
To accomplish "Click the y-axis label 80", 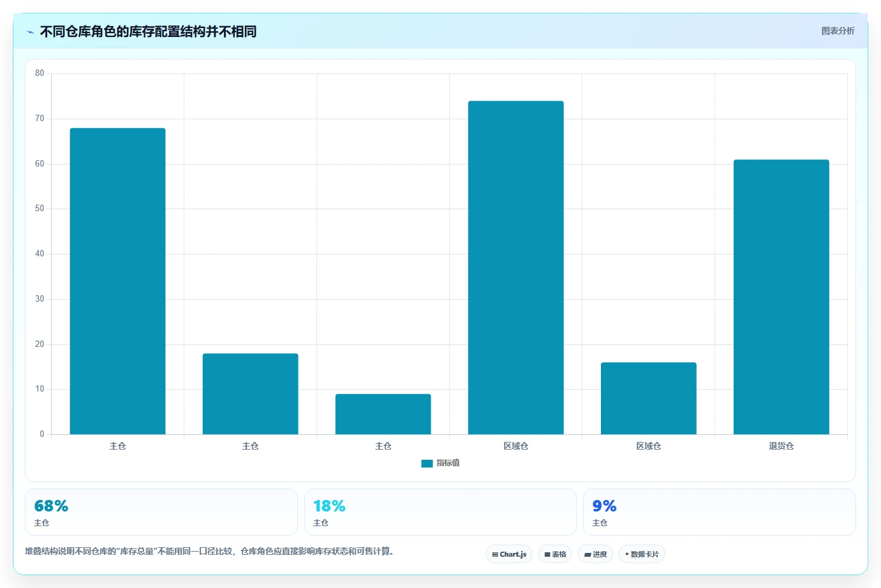I will click(x=40, y=73).
